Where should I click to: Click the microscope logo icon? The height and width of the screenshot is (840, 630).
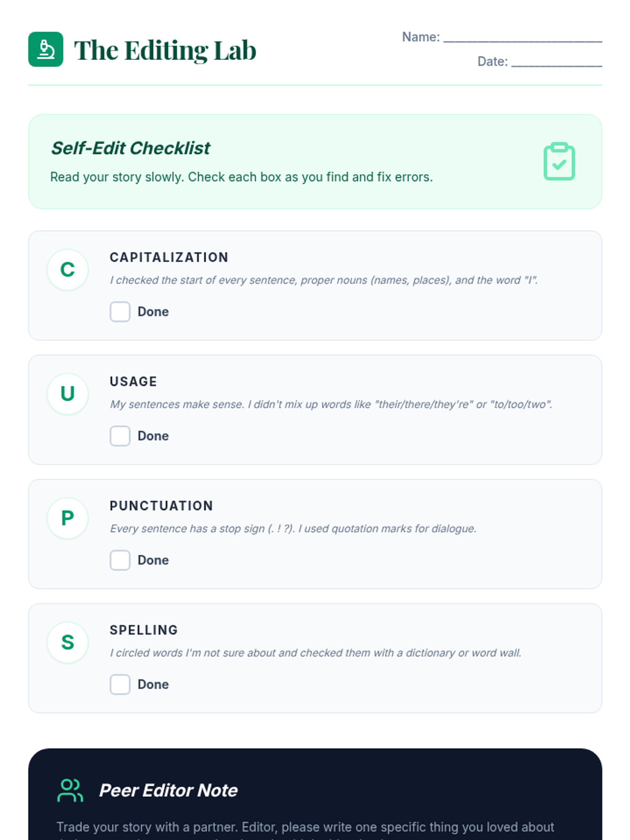tap(46, 49)
